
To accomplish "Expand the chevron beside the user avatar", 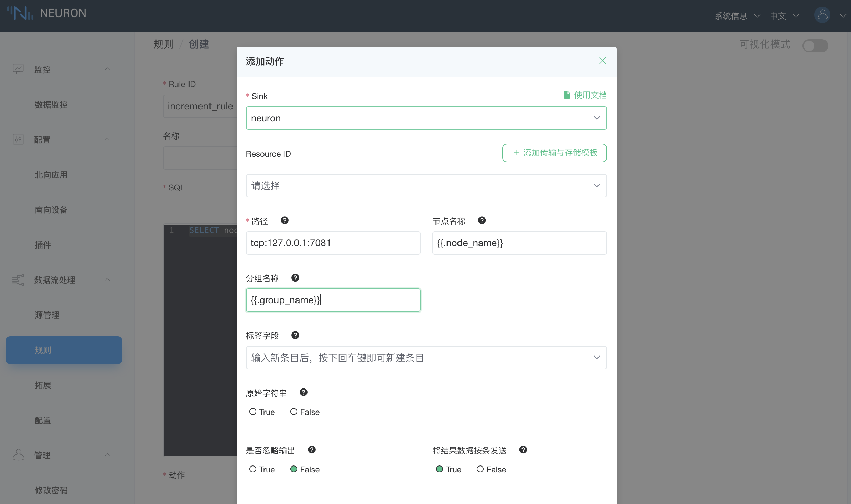I will pyautogui.click(x=842, y=16).
